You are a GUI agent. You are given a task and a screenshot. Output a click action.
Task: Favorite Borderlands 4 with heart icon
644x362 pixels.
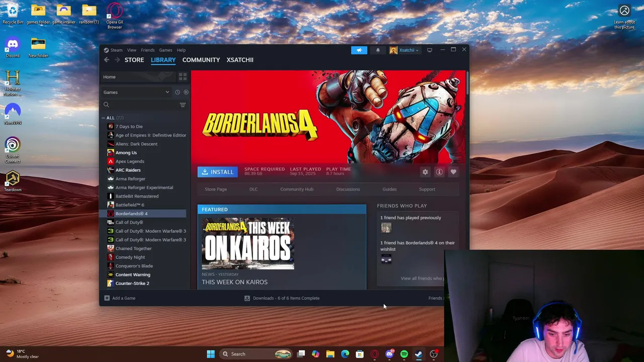[453, 172]
